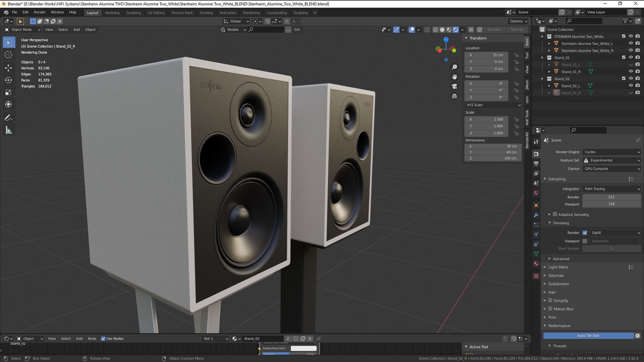Open the XYZ Euler rotation mode dropdown
This screenshot has height=362, width=644.
click(493, 105)
